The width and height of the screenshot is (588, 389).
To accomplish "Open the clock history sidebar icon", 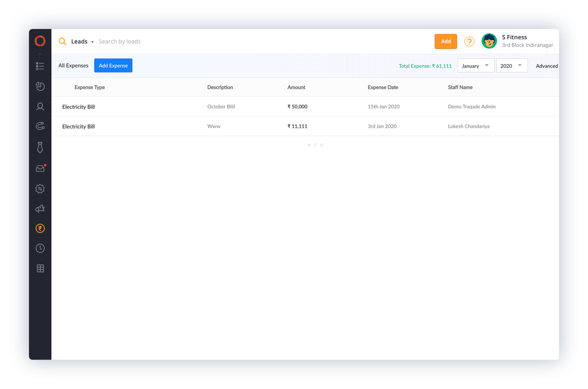I will [x=40, y=248].
